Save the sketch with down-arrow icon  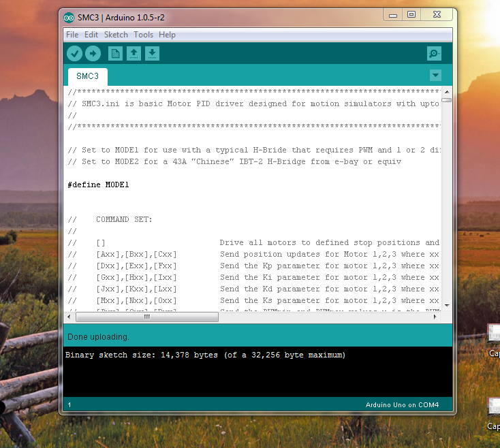[x=153, y=53]
